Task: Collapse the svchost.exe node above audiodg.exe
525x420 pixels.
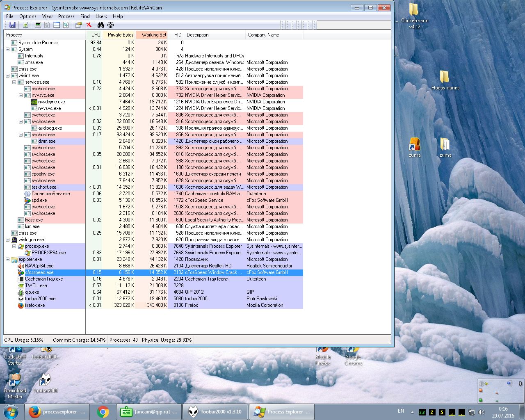Action: pyautogui.click(x=21, y=121)
